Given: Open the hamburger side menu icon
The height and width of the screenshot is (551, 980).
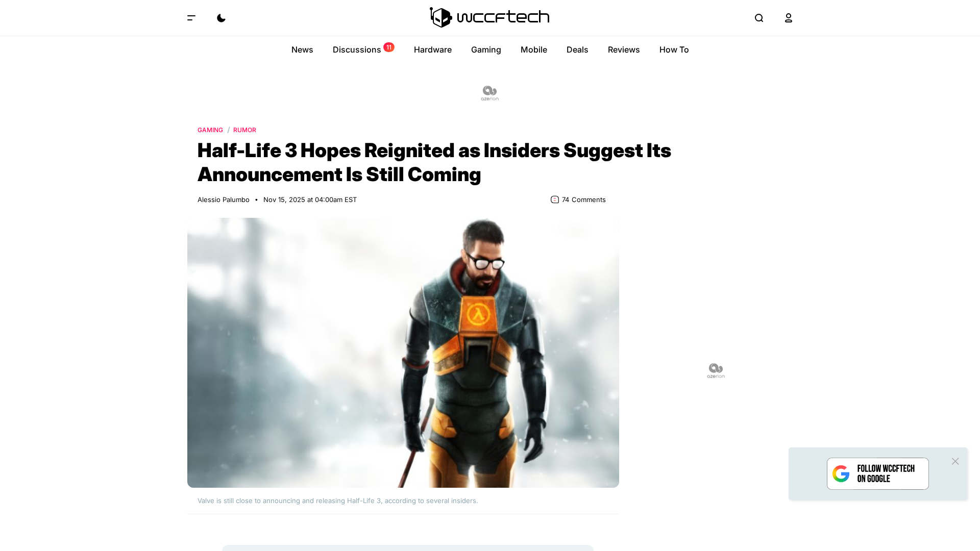Looking at the screenshot, I should [x=191, y=18].
